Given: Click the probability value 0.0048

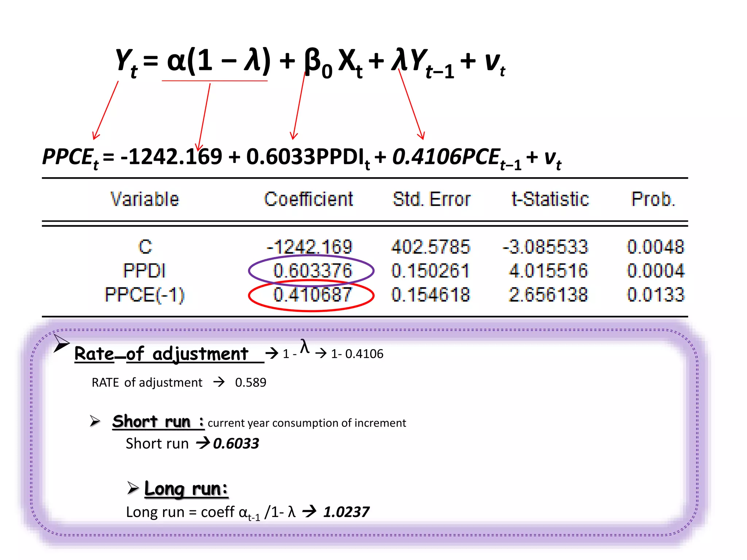Looking at the screenshot, I should [656, 247].
